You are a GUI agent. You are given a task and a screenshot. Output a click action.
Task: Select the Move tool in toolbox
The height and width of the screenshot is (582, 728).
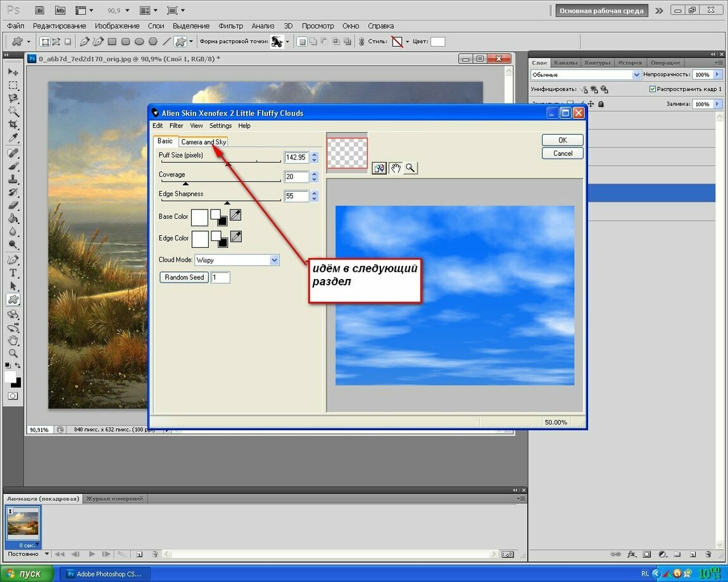[13, 72]
